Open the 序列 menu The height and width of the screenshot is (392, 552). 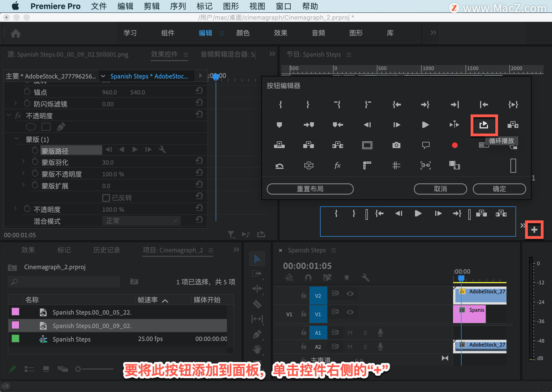point(178,6)
